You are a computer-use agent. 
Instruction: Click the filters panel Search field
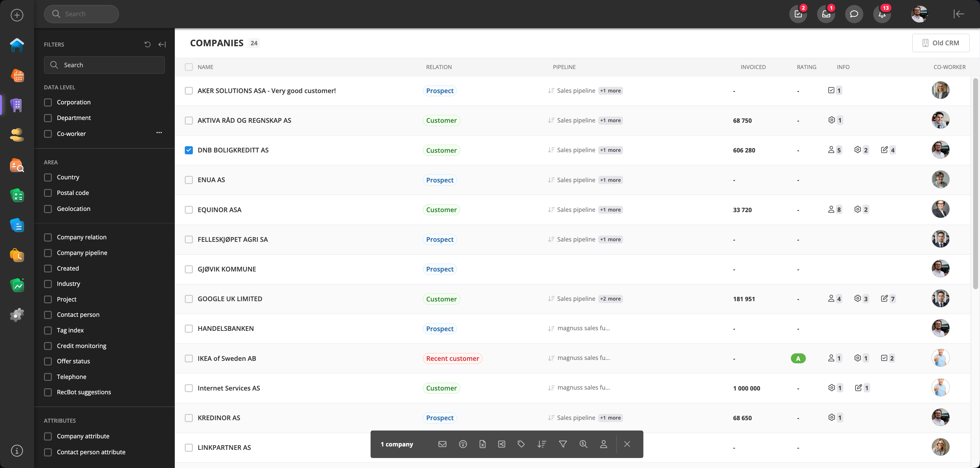104,65
